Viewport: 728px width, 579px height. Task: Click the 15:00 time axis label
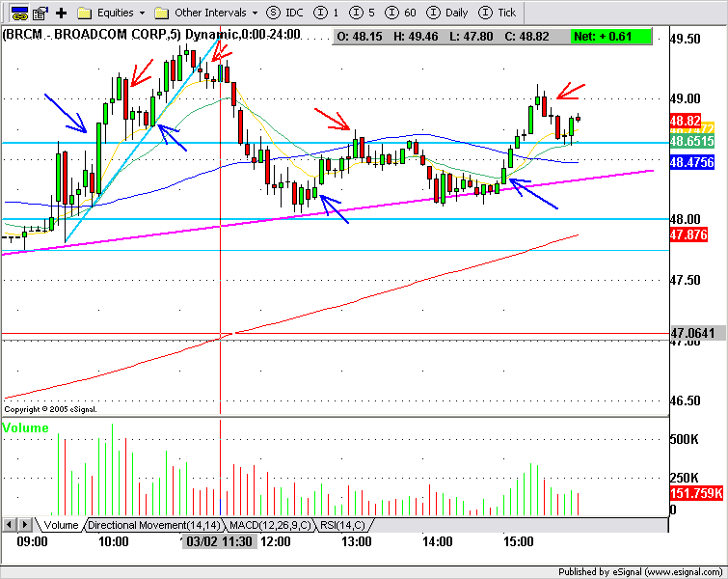(519, 541)
